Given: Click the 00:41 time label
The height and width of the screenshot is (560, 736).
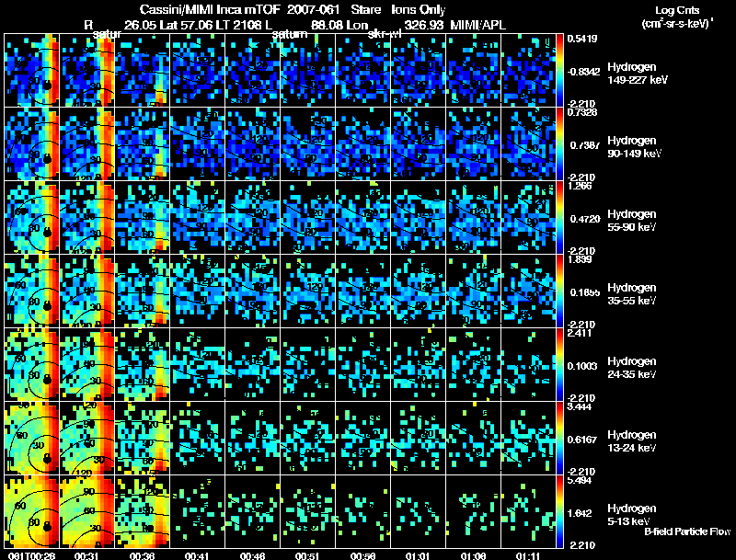Looking at the screenshot, I should (x=197, y=556).
